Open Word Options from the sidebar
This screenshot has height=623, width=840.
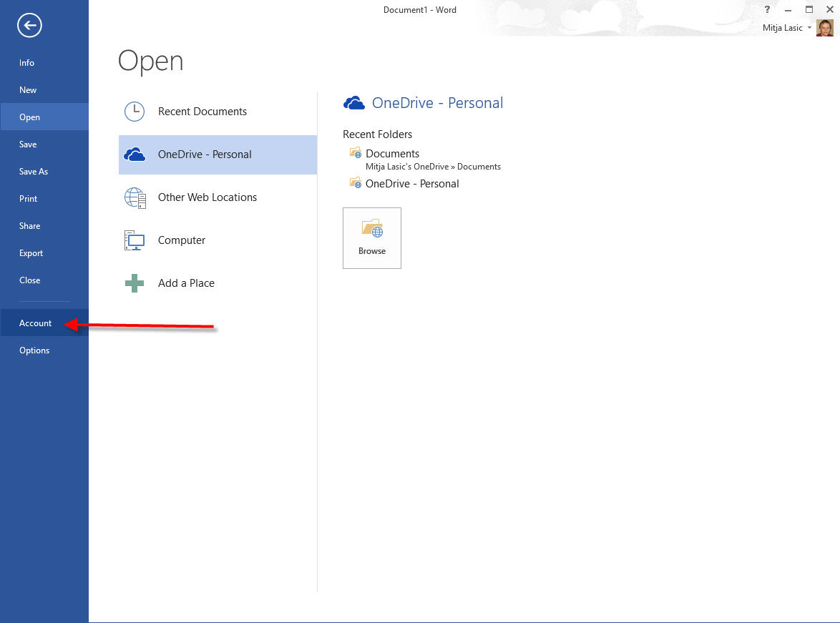tap(34, 350)
